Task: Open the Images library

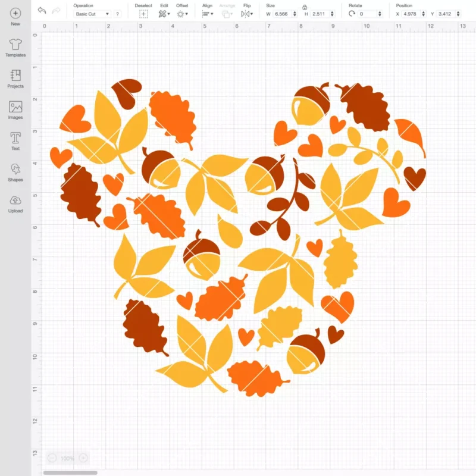Action: tap(15, 110)
